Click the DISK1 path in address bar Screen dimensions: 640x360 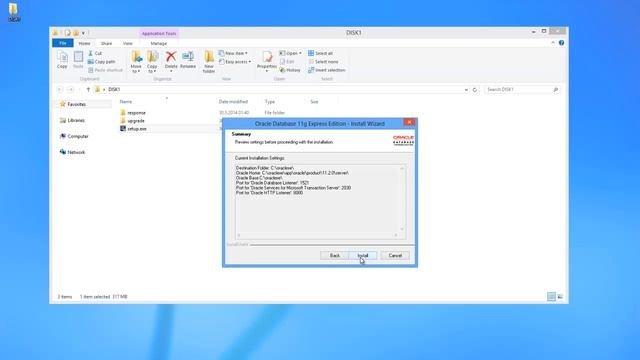pyautogui.click(x=114, y=89)
